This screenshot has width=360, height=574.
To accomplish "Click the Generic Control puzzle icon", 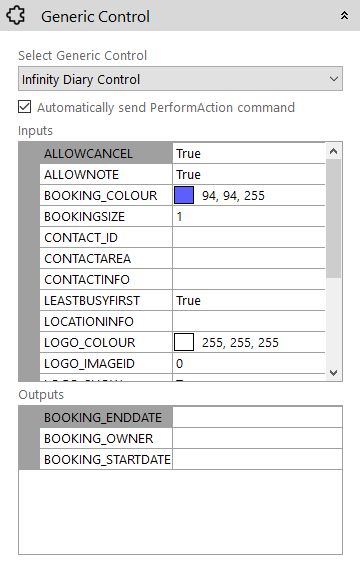I will (x=16, y=16).
